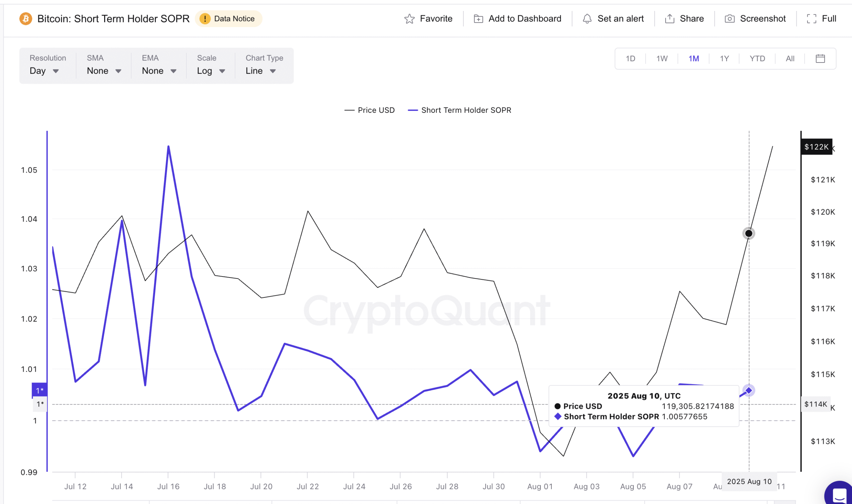The height and width of the screenshot is (504, 852).
Task: Switch to the 1Y time range
Action: [724, 59]
